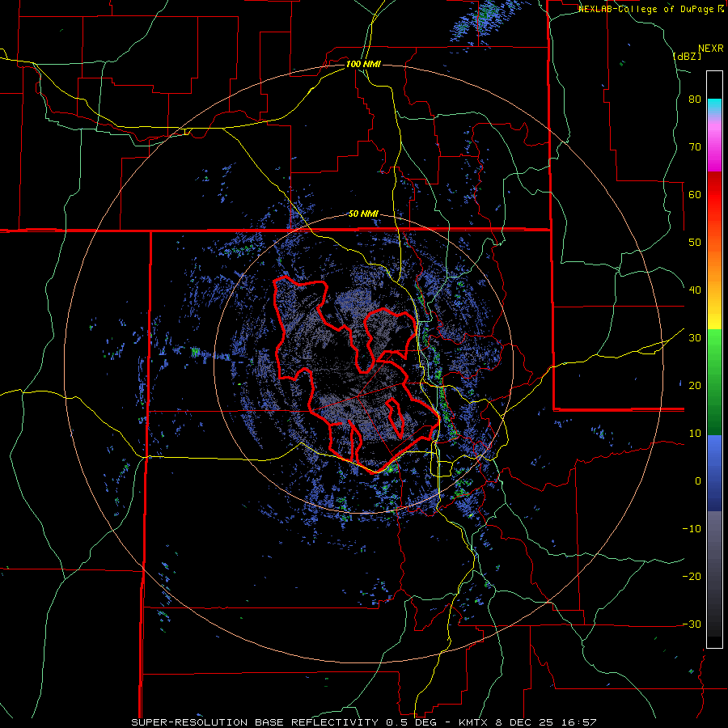Click the 60 value on the dBZ scale
Image resolution: width=728 pixels, height=728 pixels.
click(695, 194)
